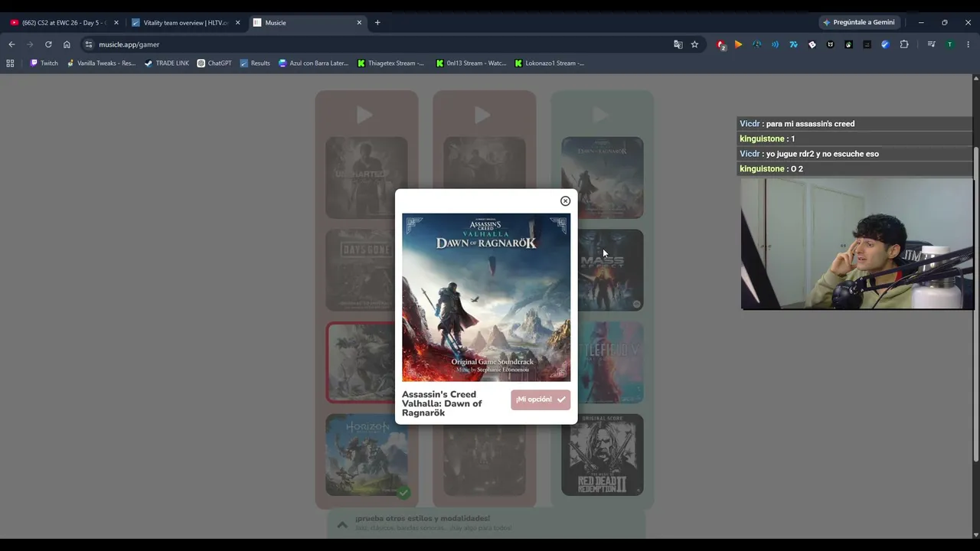
Task: Open the Vanilla Tweaks bookmark
Action: 101,64
